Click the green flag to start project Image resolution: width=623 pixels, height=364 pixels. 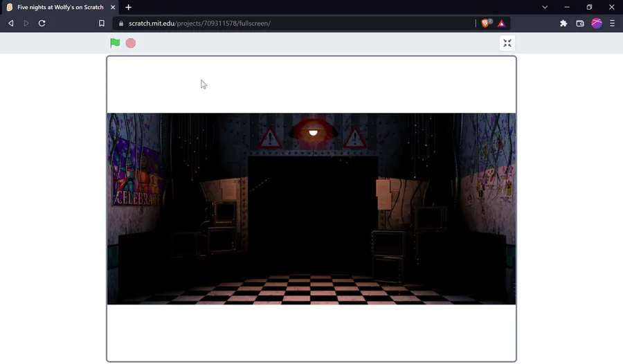[x=115, y=43]
